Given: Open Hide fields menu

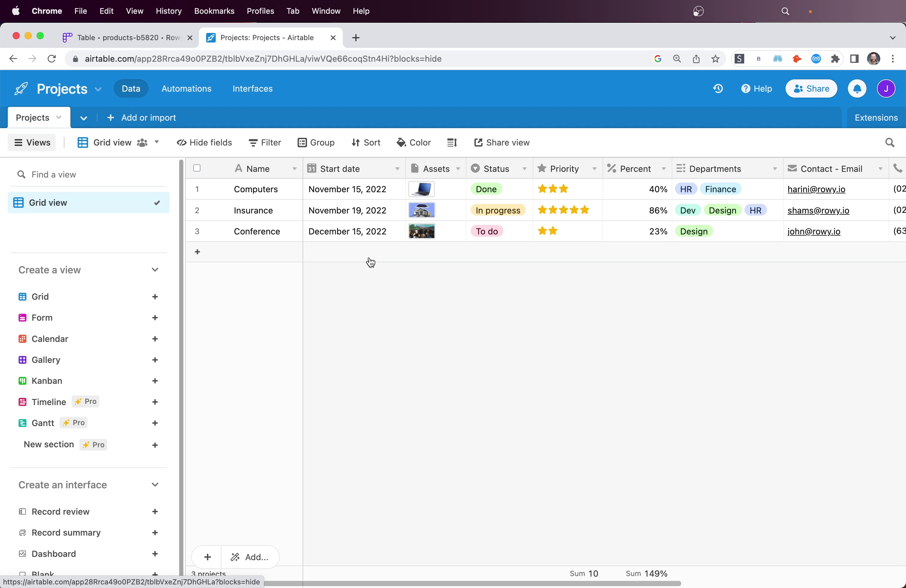Looking at the screenshot, I should point(204,143).
